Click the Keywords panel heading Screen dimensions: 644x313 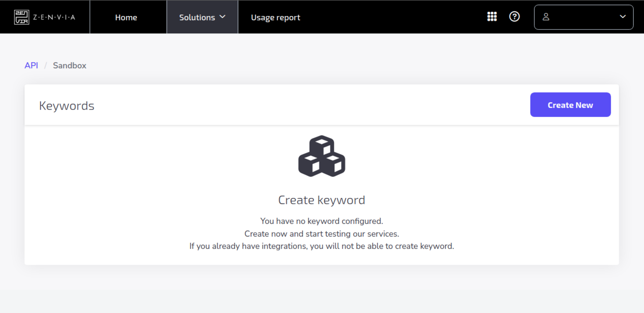coord(67,106)
